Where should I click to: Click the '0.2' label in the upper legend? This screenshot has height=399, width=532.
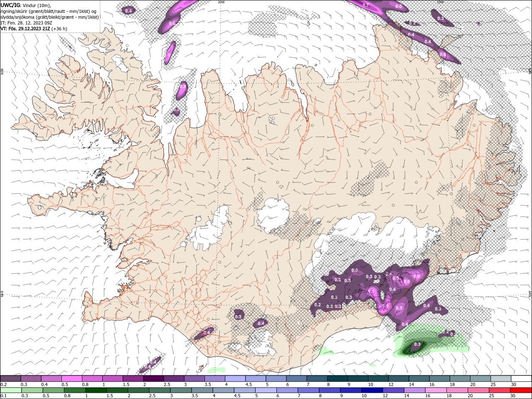pos(3,384)
